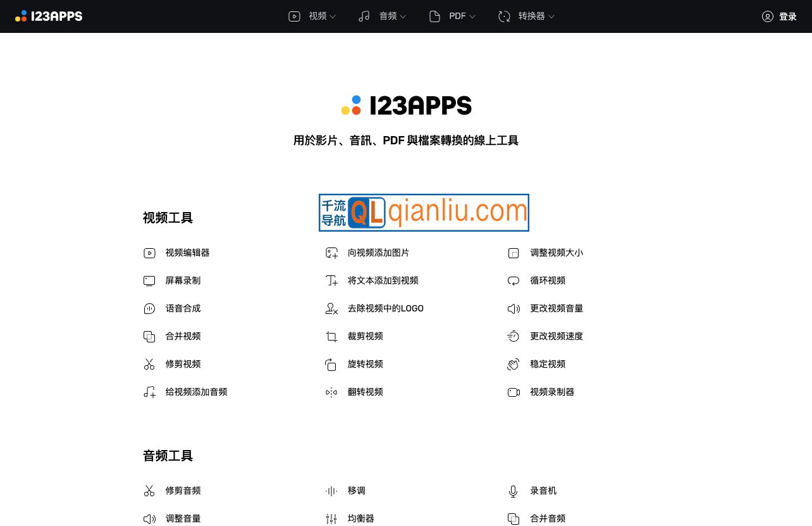812x526 pixels.
Task: Open the 均衡器 equalizer tool
Action: click(x=360, y=518)
